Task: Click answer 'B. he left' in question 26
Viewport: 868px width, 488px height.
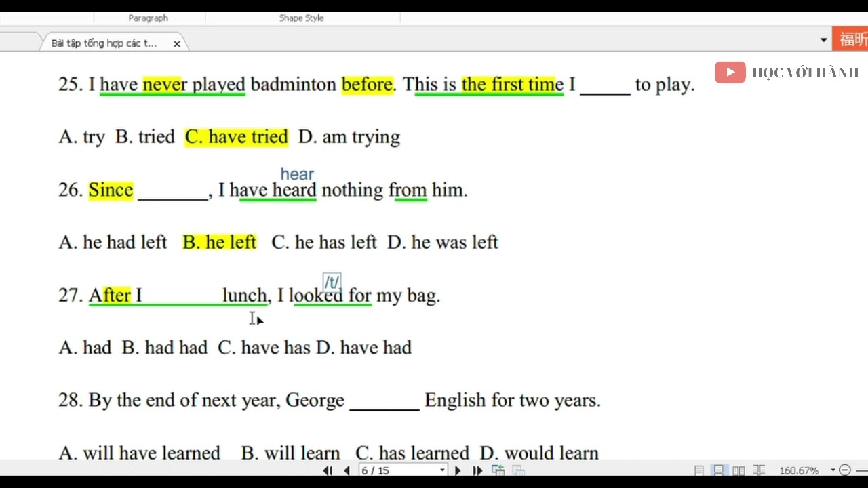Action: (x=220, y=242)
